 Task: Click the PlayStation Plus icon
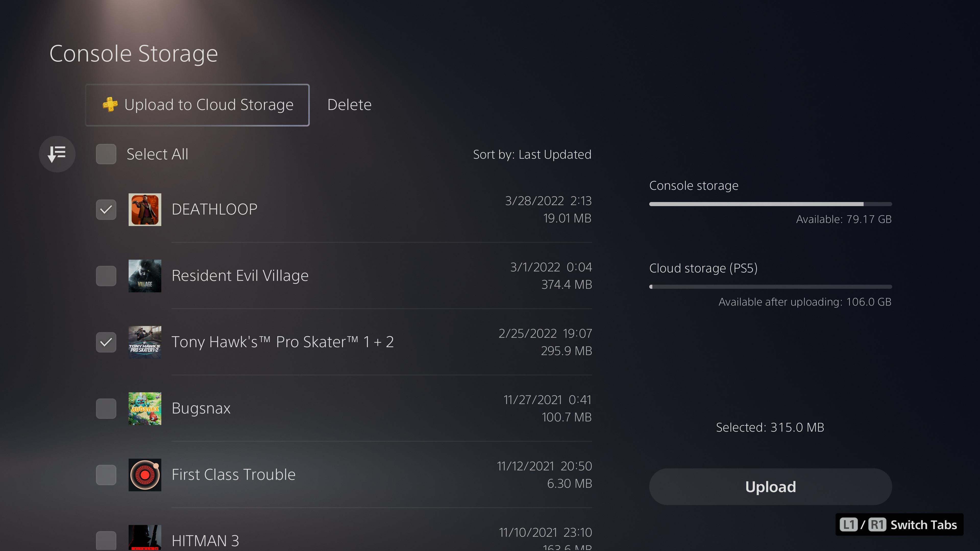click(110, 105)
